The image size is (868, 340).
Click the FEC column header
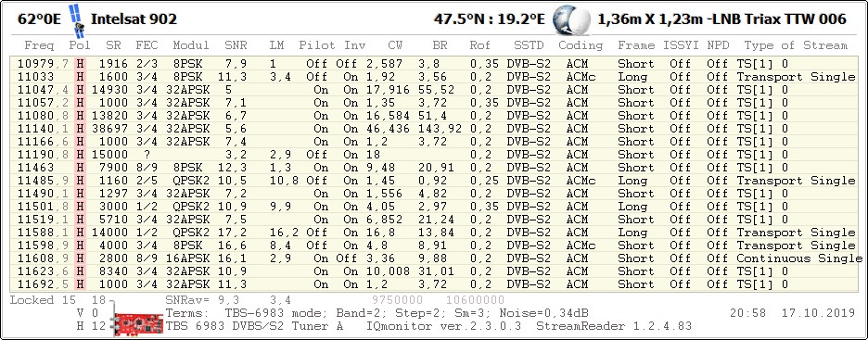pyautogui.click(x=147, y=46)
